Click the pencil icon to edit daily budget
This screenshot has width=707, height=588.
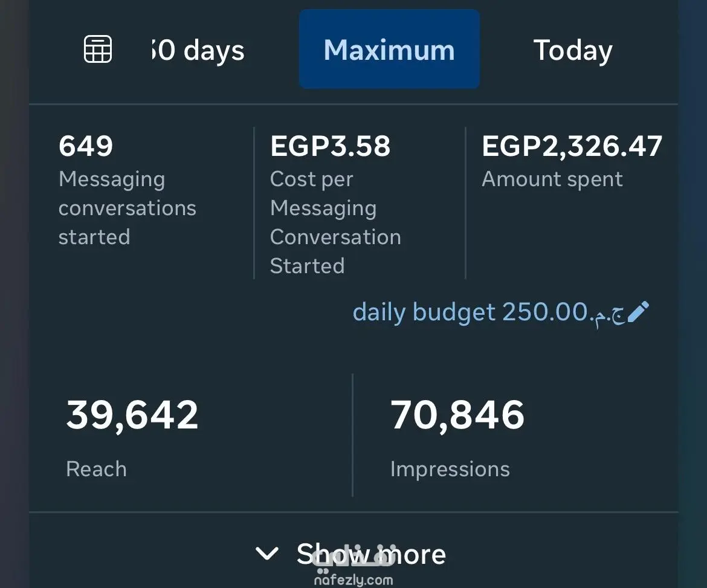tap(639, 312)
